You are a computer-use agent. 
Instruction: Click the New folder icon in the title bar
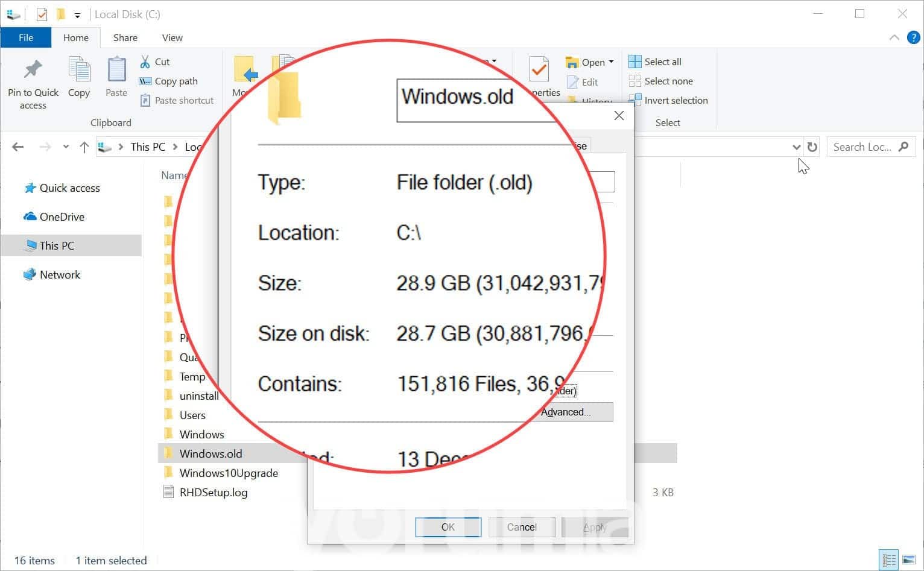(x=60, y=14)
